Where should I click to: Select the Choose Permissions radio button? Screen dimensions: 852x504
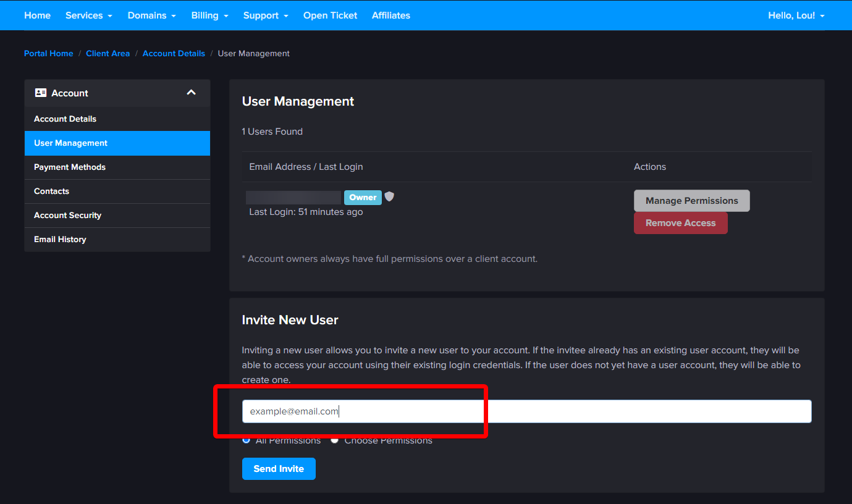point(334,440)
